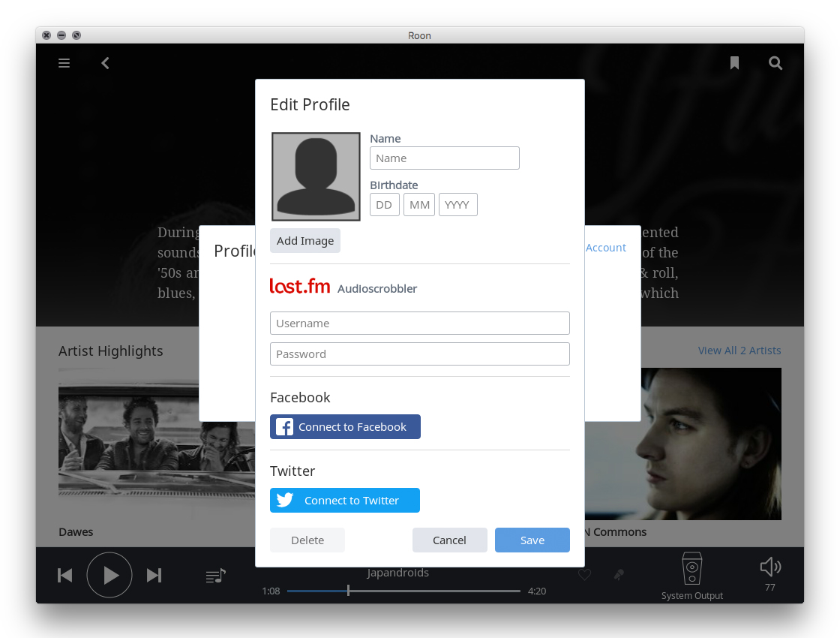
Task: Open the play queue icon
Action: pos(215,576)
